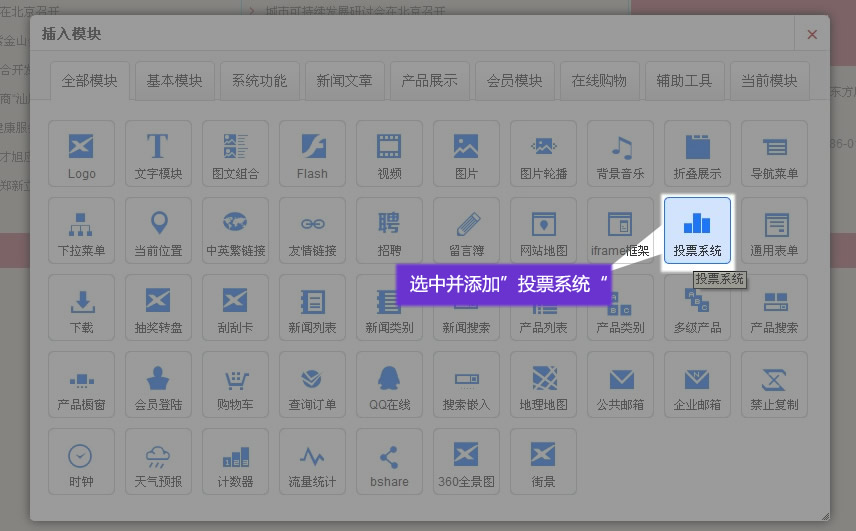Choose the 抽奖转盘 lottery wheel module

158,308
